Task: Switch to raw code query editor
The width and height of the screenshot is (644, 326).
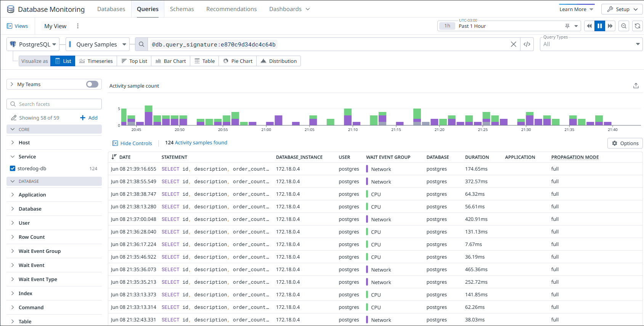Action: pyautogui.click(x=527, y=44)
